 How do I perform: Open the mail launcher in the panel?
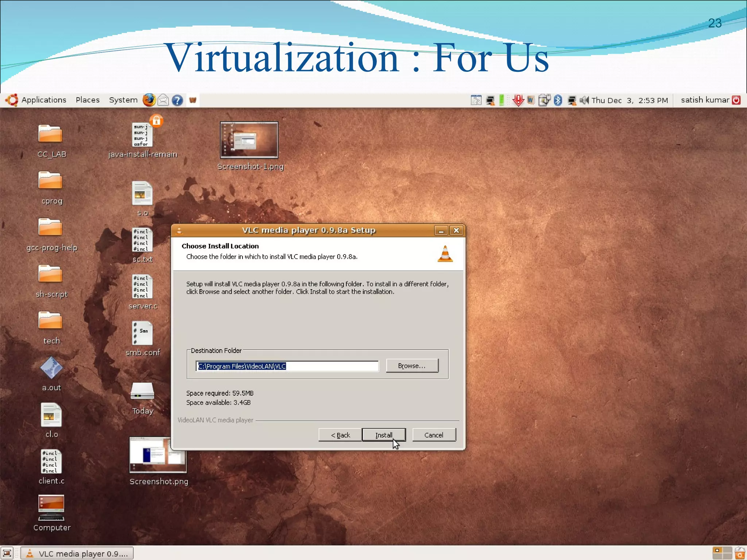[163, 100]
